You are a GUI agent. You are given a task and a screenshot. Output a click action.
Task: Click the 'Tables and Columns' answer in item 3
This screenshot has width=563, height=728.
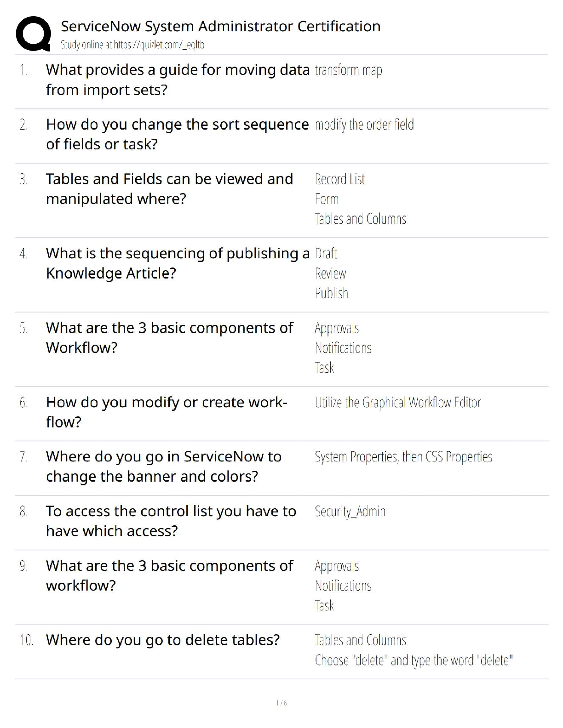click(361, 219)
